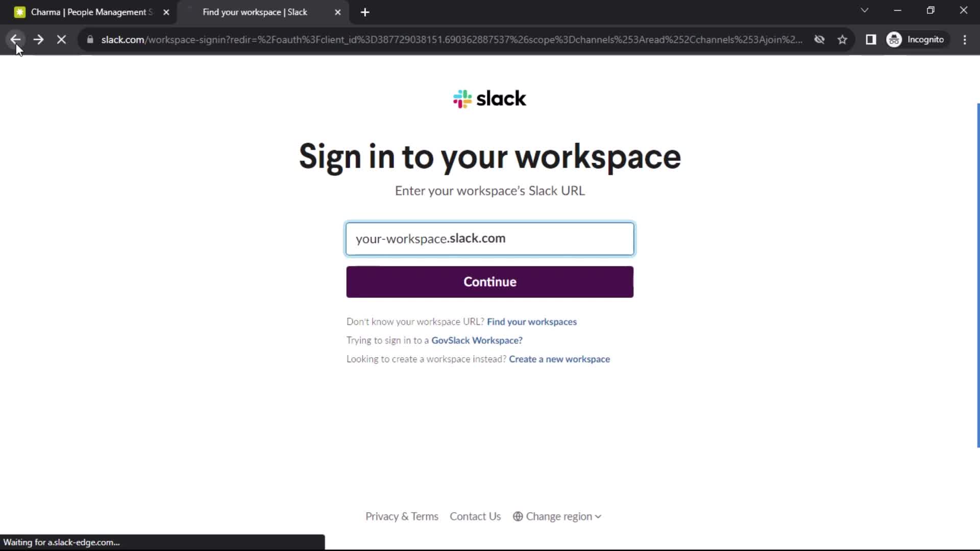Follow the Create a new workspace link

559,359
